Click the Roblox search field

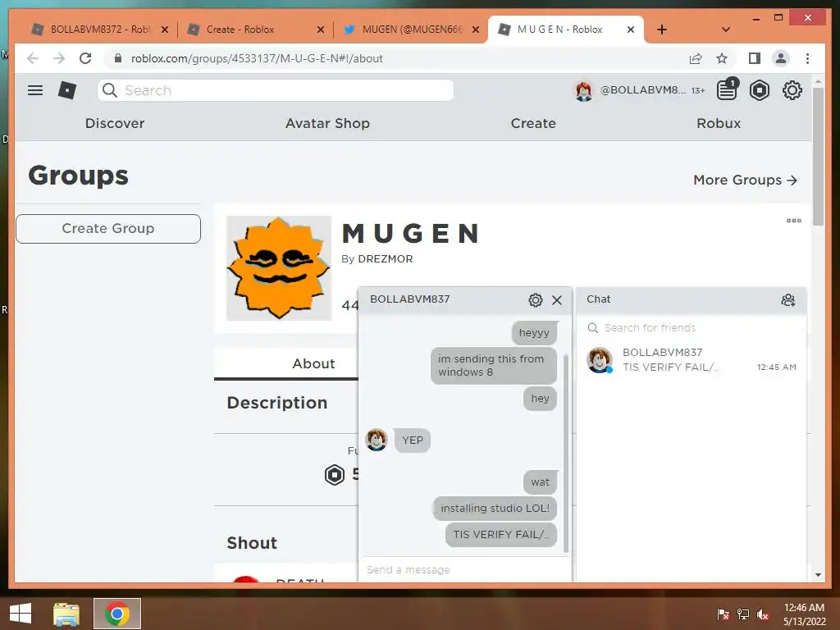276,90
